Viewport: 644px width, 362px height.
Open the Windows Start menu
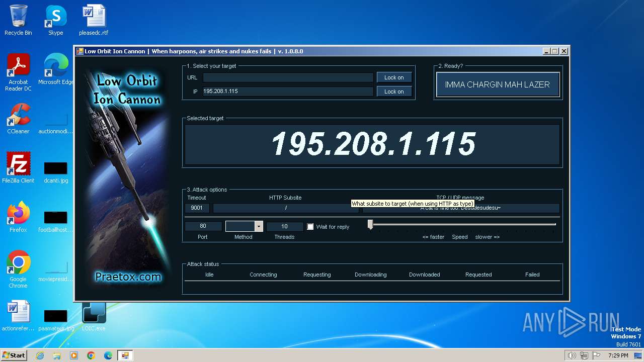point(14,355)
